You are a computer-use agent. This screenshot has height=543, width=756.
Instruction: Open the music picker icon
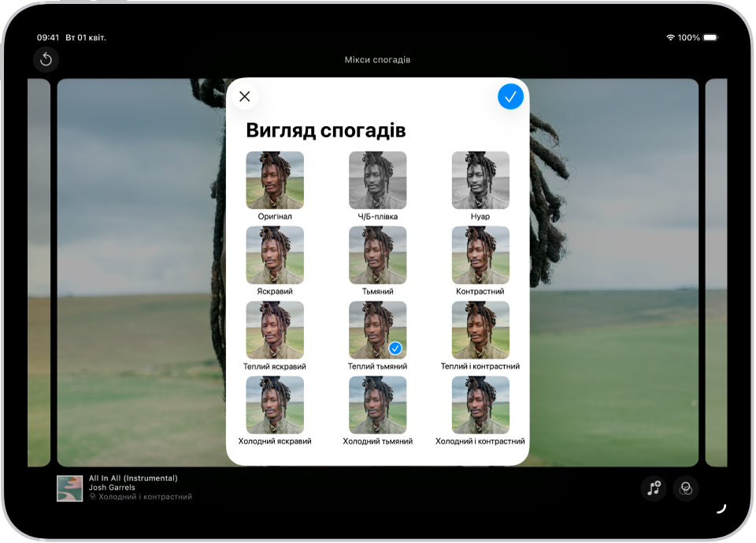(x=654, y=489)
